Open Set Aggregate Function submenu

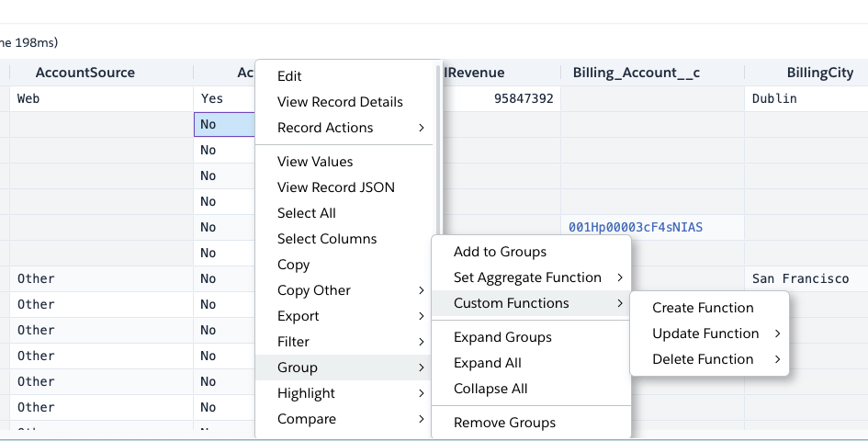[527, 277]
